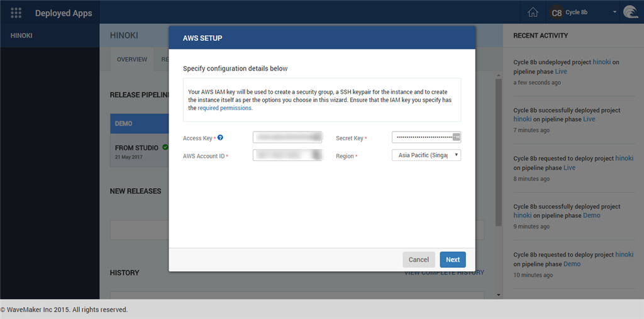The height and width of the screenshot is (319, 644).
Task: Click the WaveMaker logo icon
Action: (630, 13)
